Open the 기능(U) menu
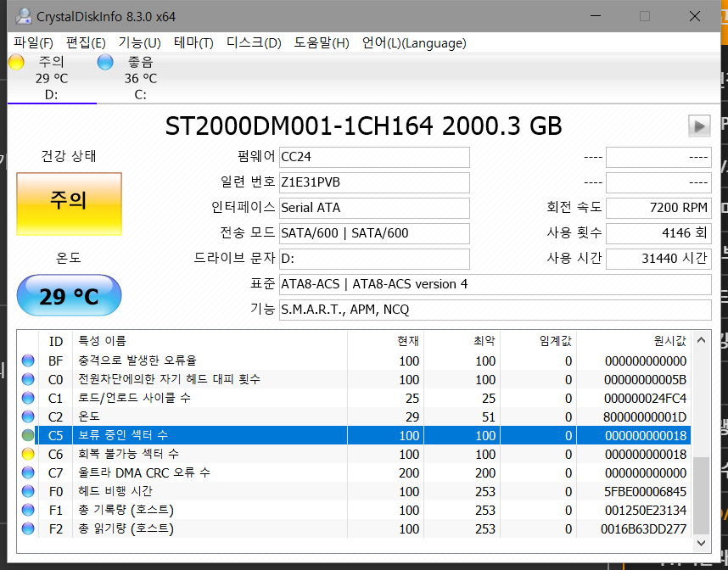 [139, 43]
